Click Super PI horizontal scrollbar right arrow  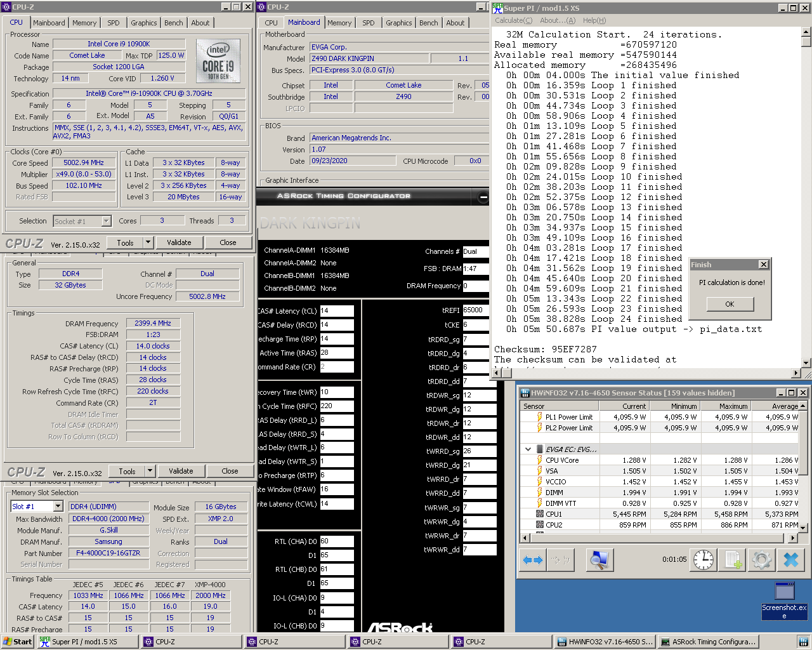(797, 373)
